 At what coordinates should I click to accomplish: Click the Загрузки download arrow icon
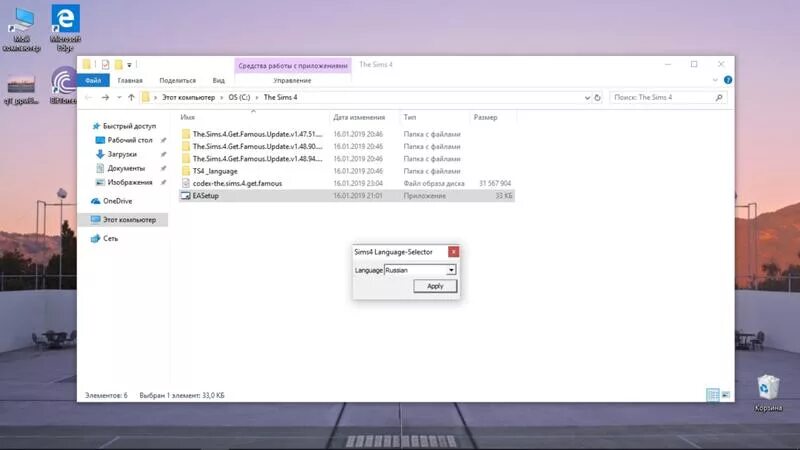(100, 154)
